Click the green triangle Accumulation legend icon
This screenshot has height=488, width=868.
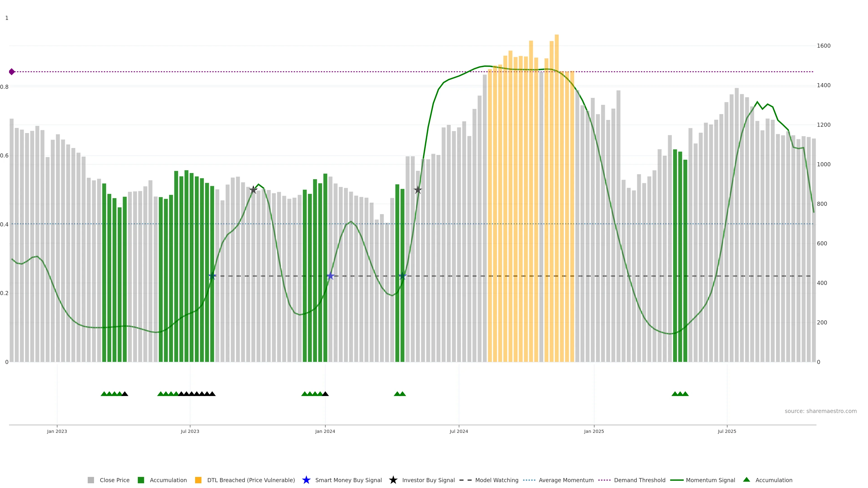(x=746, y=480)
